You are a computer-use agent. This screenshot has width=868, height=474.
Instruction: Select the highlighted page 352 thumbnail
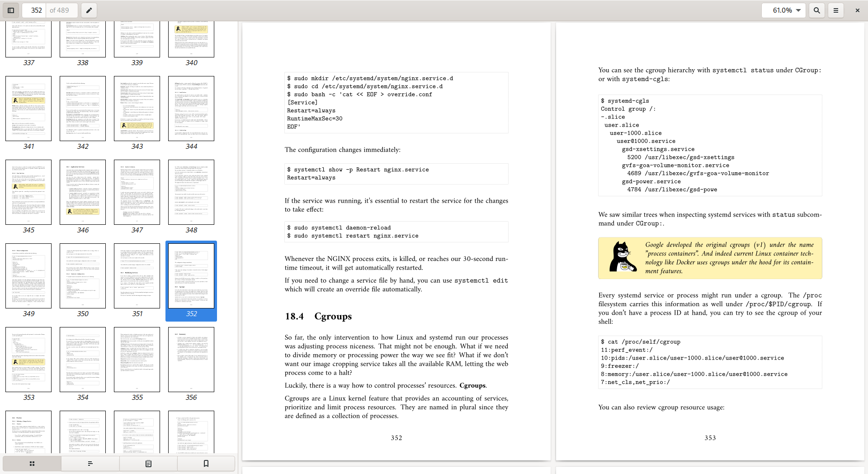pyautogui.click(x=191, y=276)
